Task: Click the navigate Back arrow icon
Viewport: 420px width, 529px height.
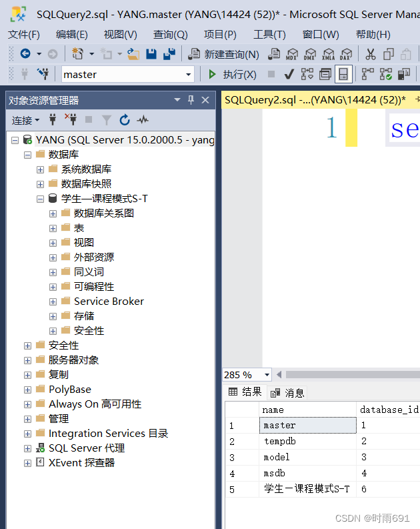Action: pos(25,53)
